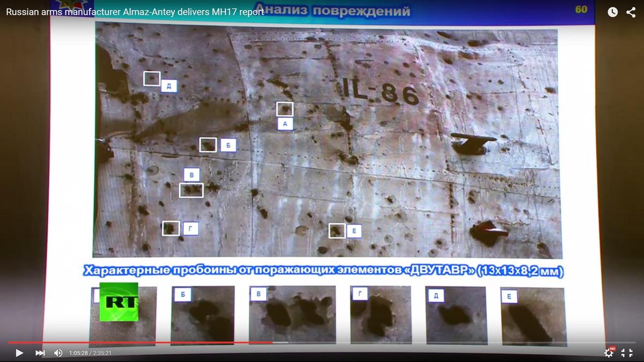Mute the video volume

pos(58,353)
